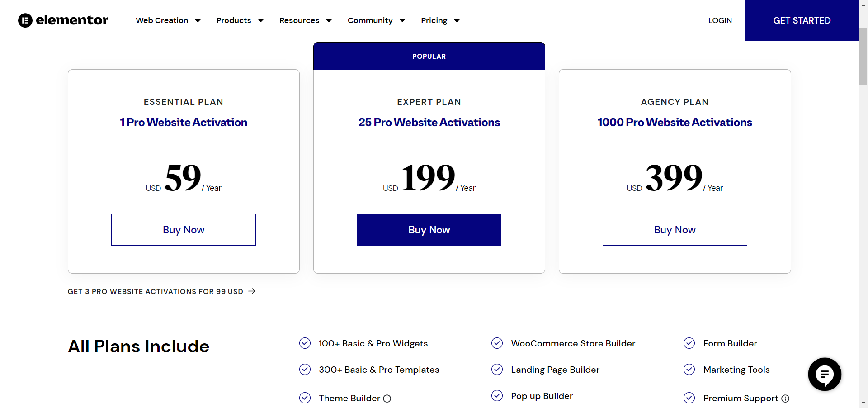Click the GET STARTED button
868x408 pixels.
point(802,20)
